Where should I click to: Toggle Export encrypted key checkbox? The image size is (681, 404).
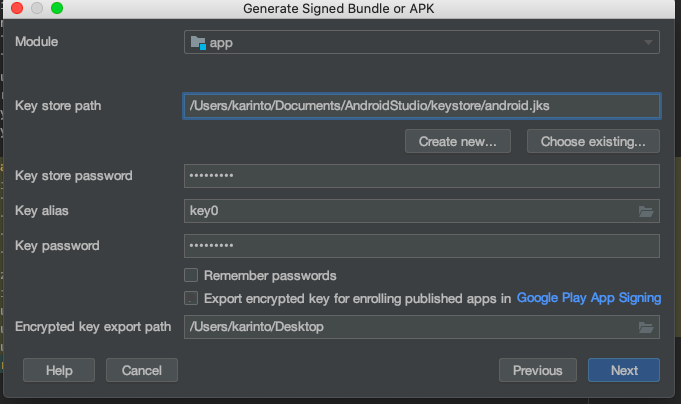pyautogui.click(x=191, y=298)
